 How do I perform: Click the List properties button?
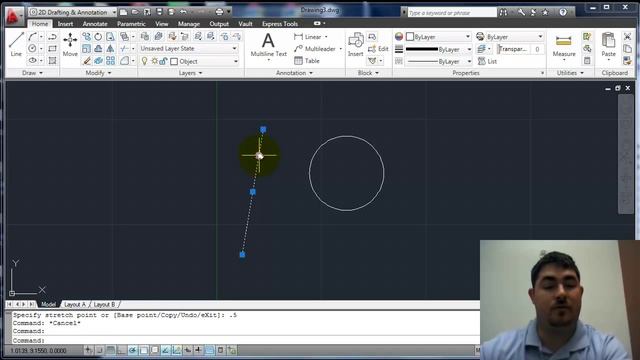(487, 61)
